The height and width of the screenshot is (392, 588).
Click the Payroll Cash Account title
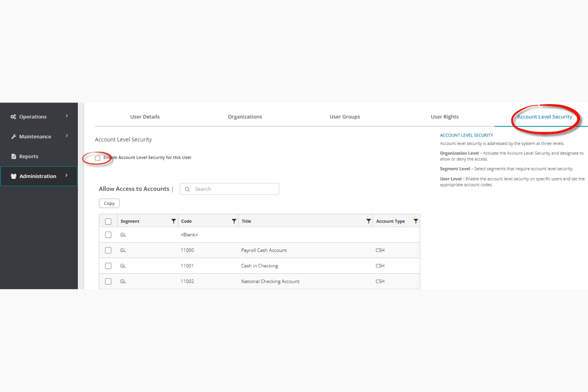click(264, 250)
